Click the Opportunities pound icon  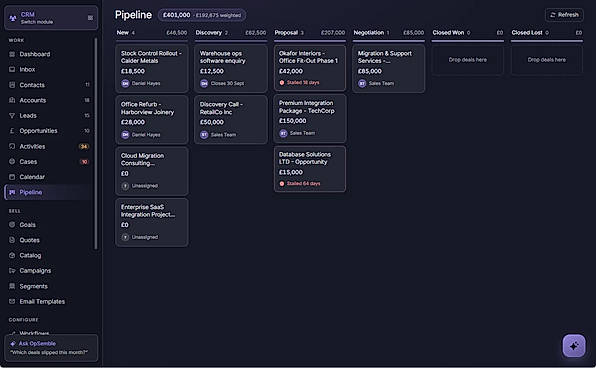12,131
